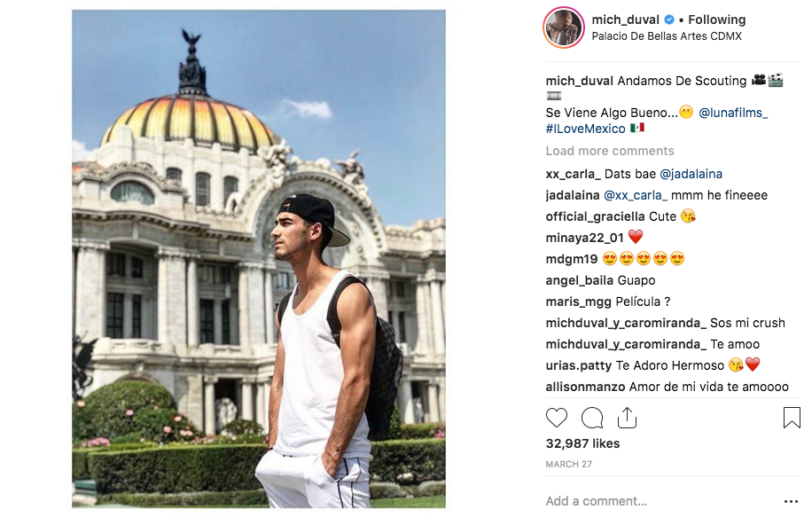Screen dimensions: 812x517
Task: Toggle the Following button for mich_duval
Action: (717, 20)
